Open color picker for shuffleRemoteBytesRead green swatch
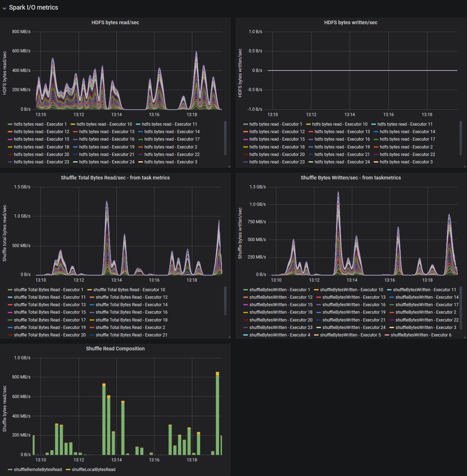 click(x=10, y=470)
